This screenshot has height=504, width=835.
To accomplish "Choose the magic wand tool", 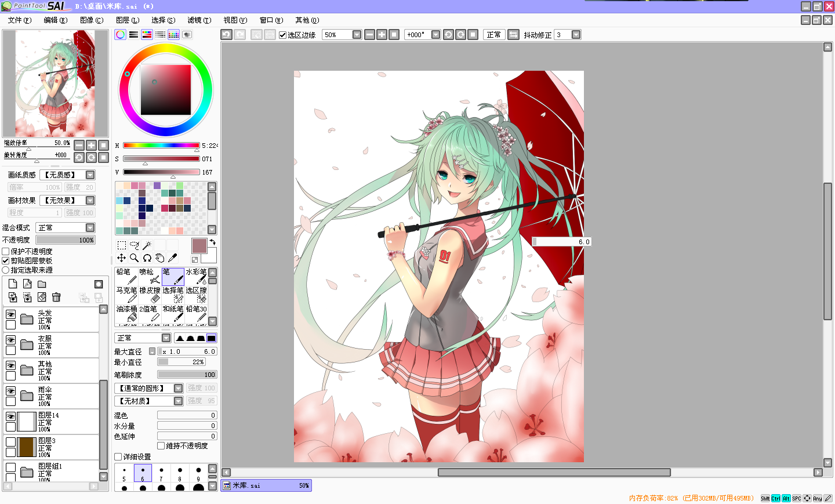I will point(147,245).
